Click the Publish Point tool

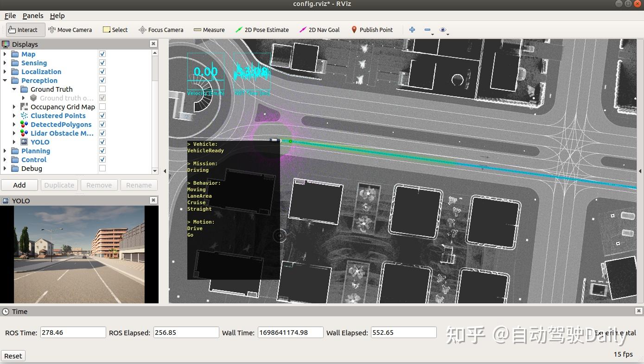372,30
